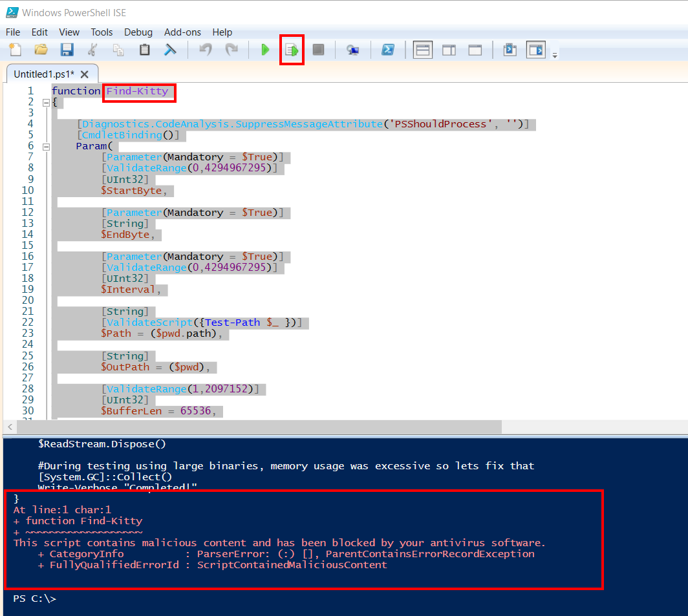
Task: Paste from clipboard icon
Action: point(144,50)
